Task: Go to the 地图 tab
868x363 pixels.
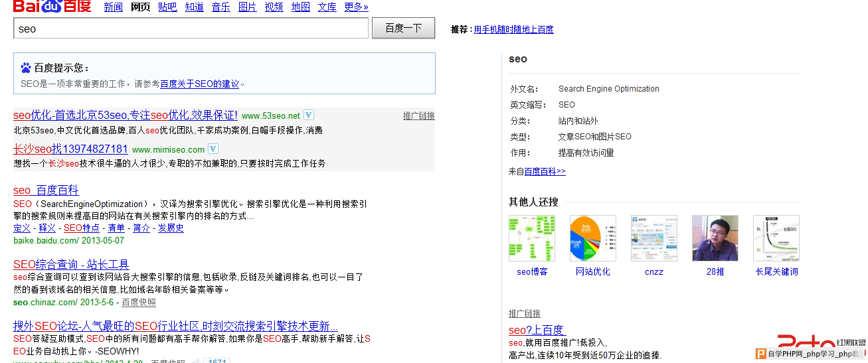Action: tap(300, 7)
